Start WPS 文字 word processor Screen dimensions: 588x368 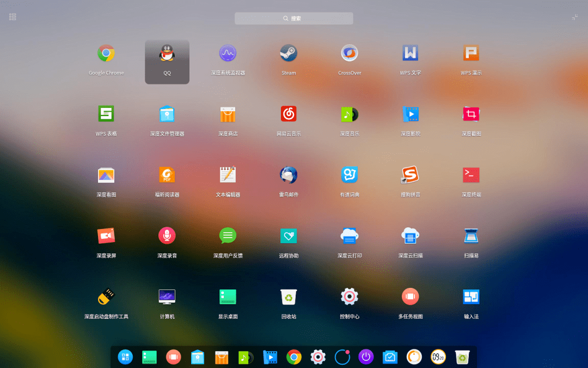pyautogui.click(x=410, y=53)
